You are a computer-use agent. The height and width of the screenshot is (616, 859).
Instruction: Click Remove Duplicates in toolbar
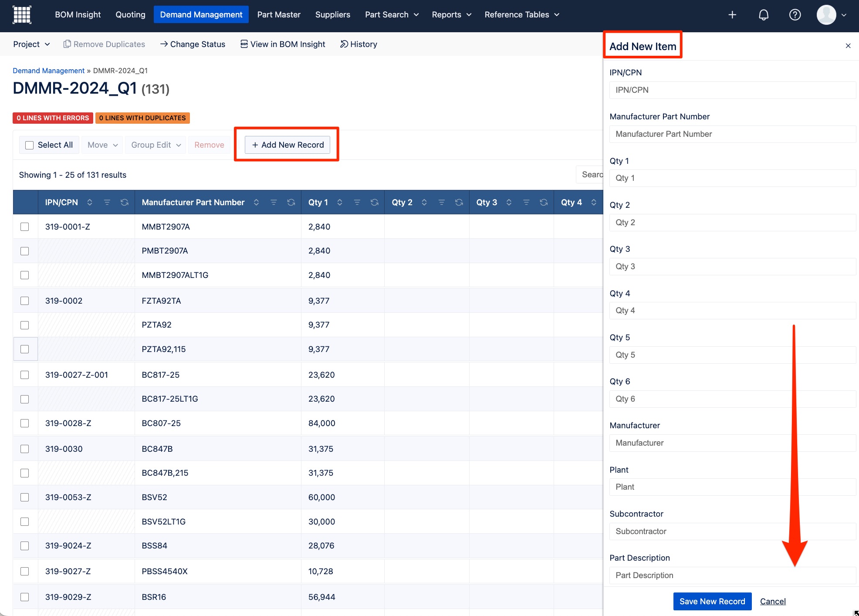pyautogui.click(x=104, y=44)
